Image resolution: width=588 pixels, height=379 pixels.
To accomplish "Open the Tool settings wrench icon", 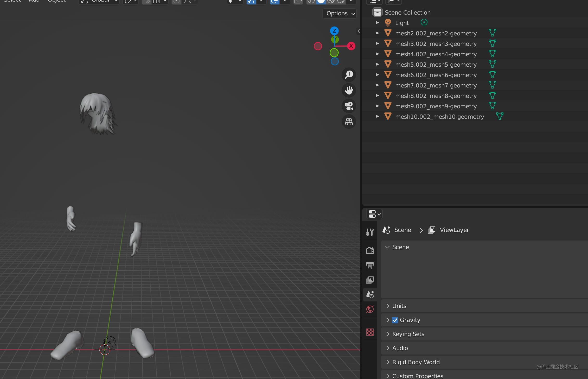I will tap(370, 232).
